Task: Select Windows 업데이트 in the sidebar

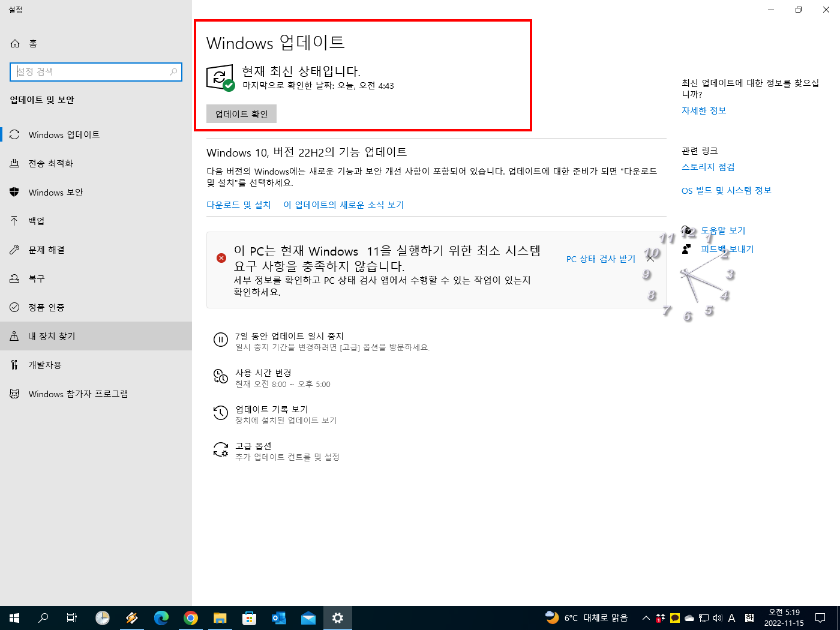Action: point(96,134)
